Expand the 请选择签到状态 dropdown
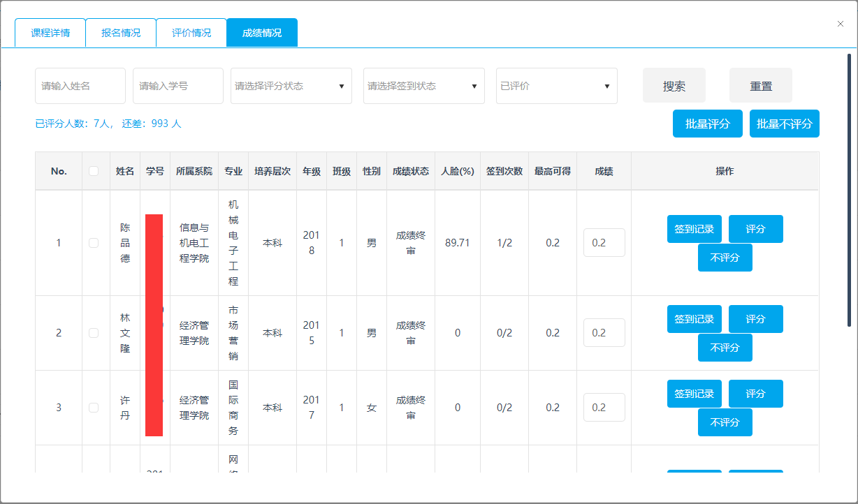The width and height of the screenshot is (858, 504). pos(424,86)
